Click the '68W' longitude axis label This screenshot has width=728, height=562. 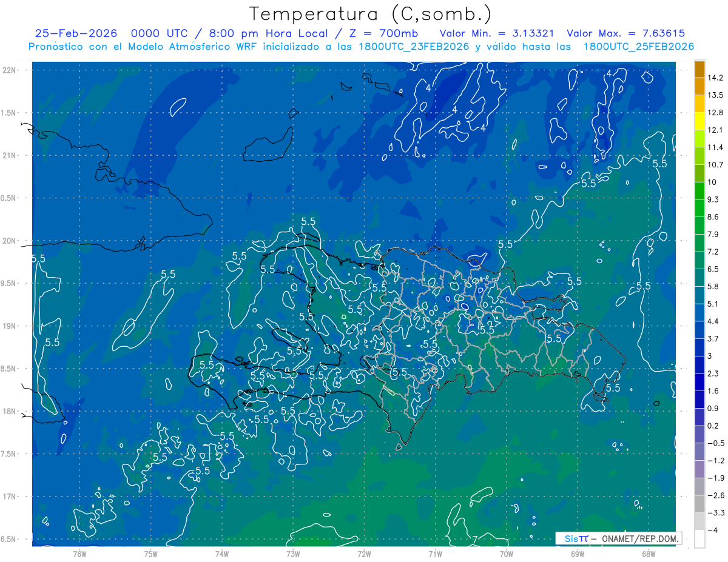[x=649, y=554]
